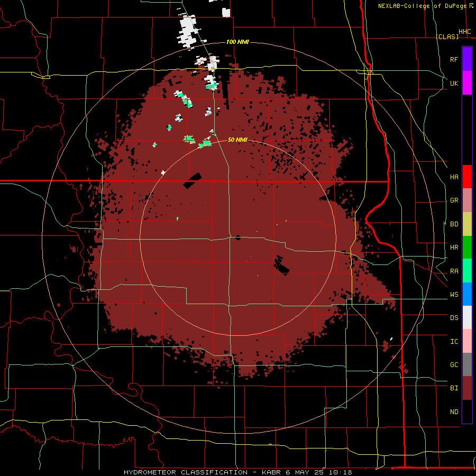Click the HYDROMETEOR CLASSIFICATION caption text
The image size is (476, 476).
(x=186, y=472)
